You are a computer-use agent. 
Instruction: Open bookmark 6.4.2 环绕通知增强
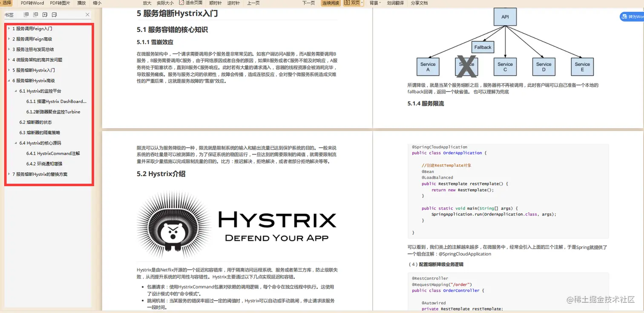[44, 164]
